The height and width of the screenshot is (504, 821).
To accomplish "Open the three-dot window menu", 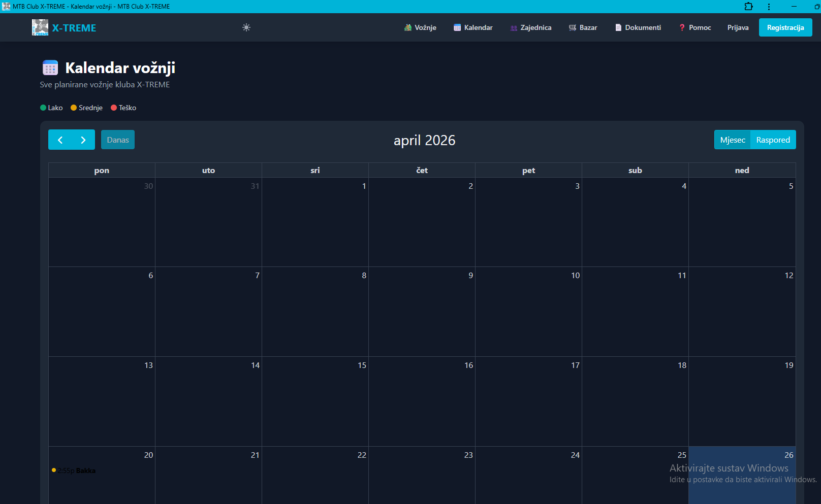I will [x=769, y=7].
